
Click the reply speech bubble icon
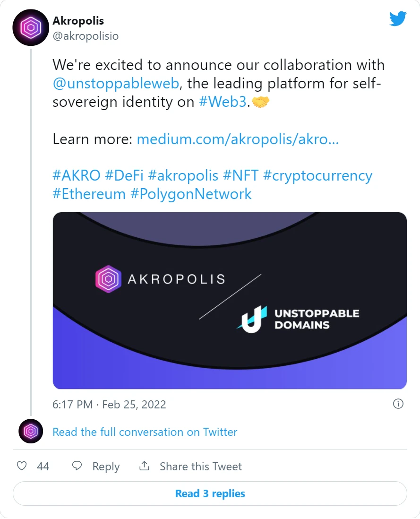pos(77,466)
